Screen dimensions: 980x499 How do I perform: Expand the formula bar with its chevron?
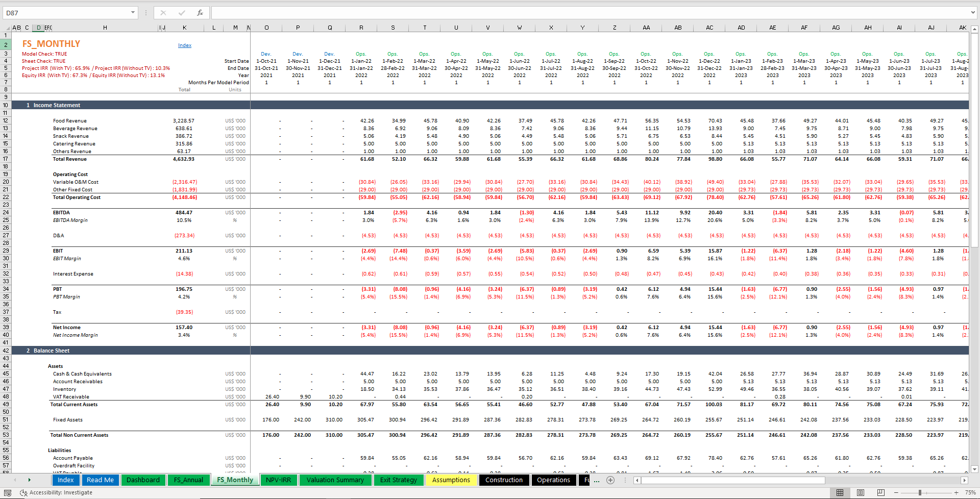[x=974, y=13]
